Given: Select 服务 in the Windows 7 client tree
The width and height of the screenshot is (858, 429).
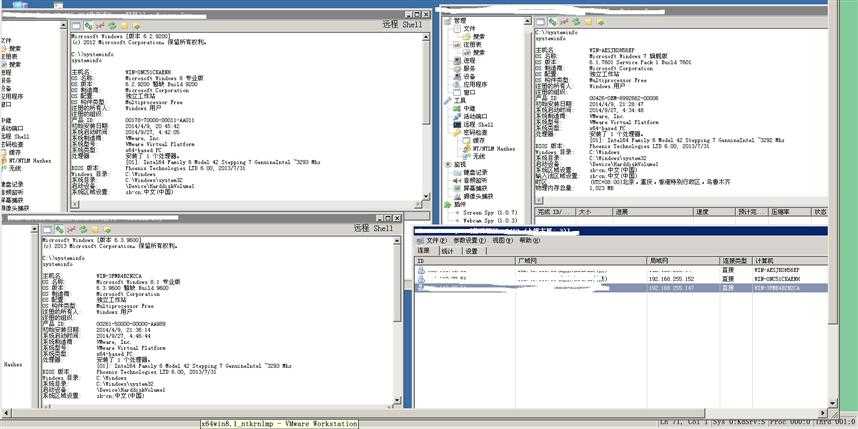Looking at the screenshot, I should coord(469,68).
